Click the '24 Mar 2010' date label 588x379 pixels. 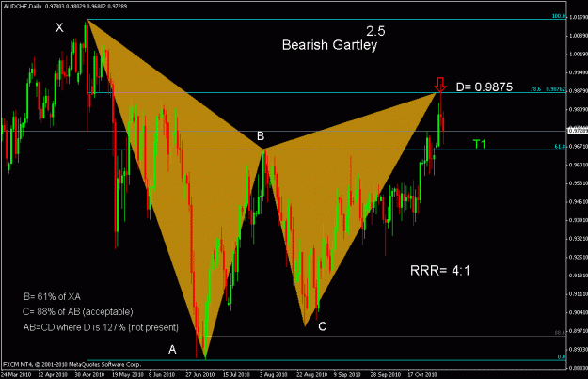tap(16, 375)
